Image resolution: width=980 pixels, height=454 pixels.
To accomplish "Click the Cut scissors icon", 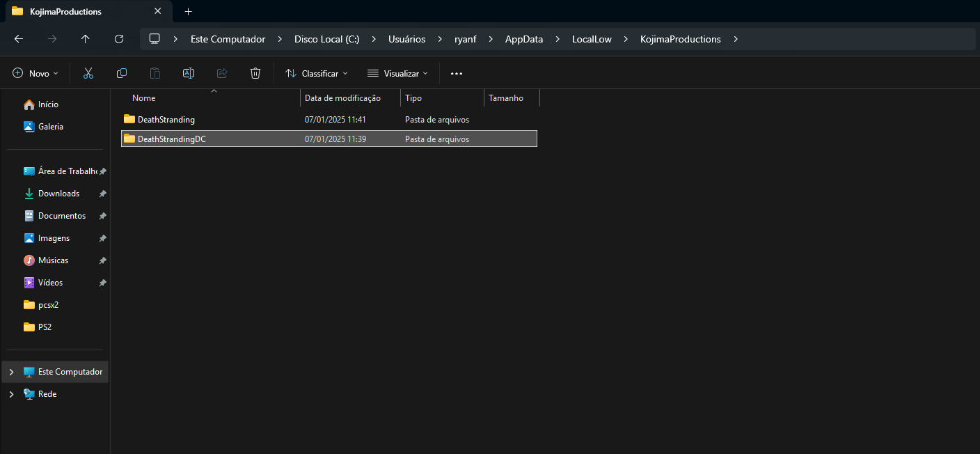I will click(x=88, y=73).
